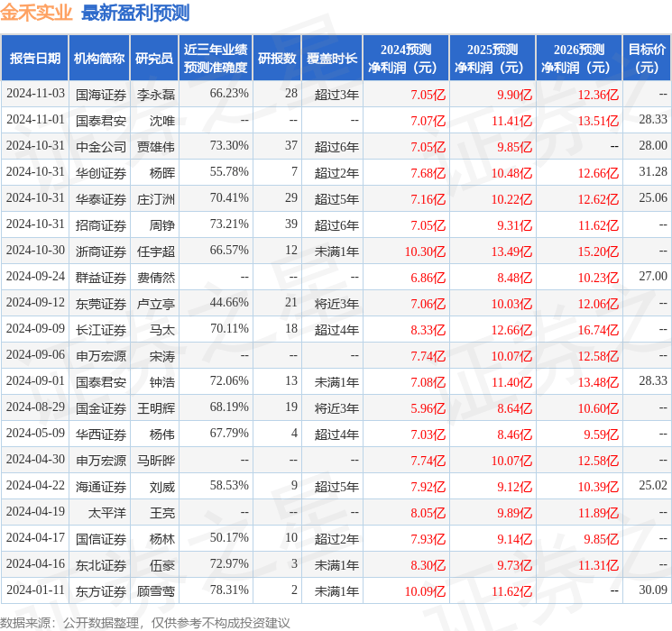Click accuracy value 66.23%
This screenshot has width=672, height=631.
[x=229, y=94]
